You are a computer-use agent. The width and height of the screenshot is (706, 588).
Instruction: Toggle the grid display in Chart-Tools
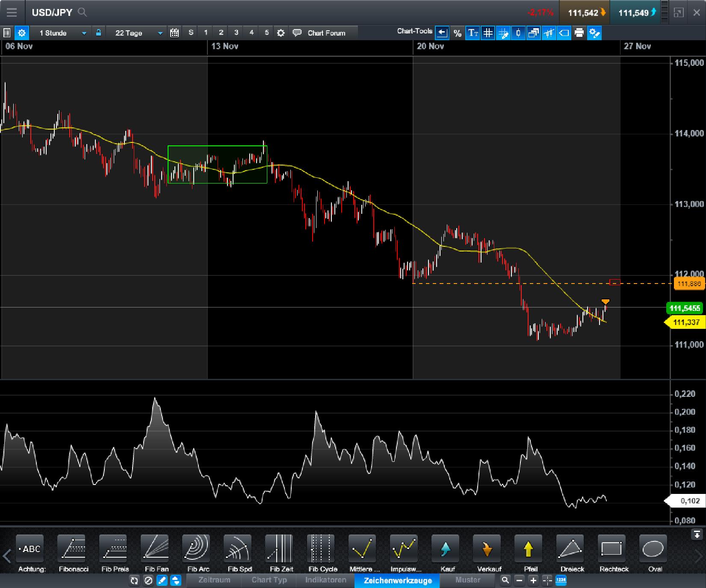(488, 33)
